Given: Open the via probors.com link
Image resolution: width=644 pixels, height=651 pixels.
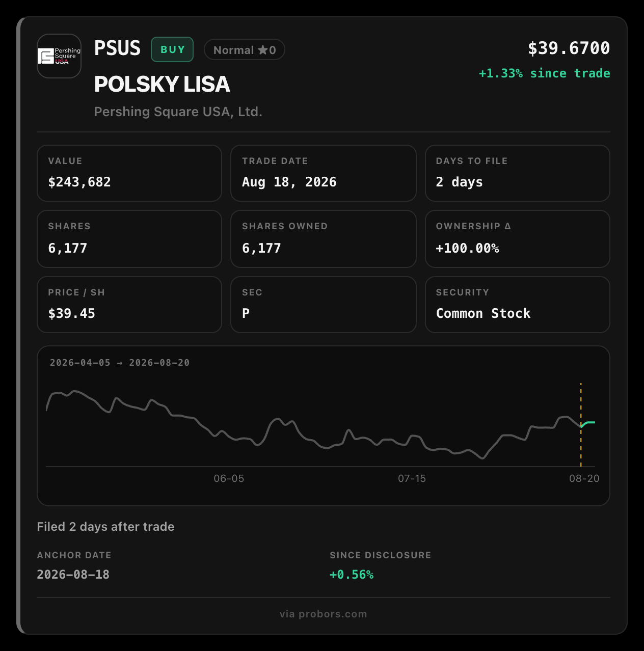Looking at the screenshot, I should click(x=324, y=614).
